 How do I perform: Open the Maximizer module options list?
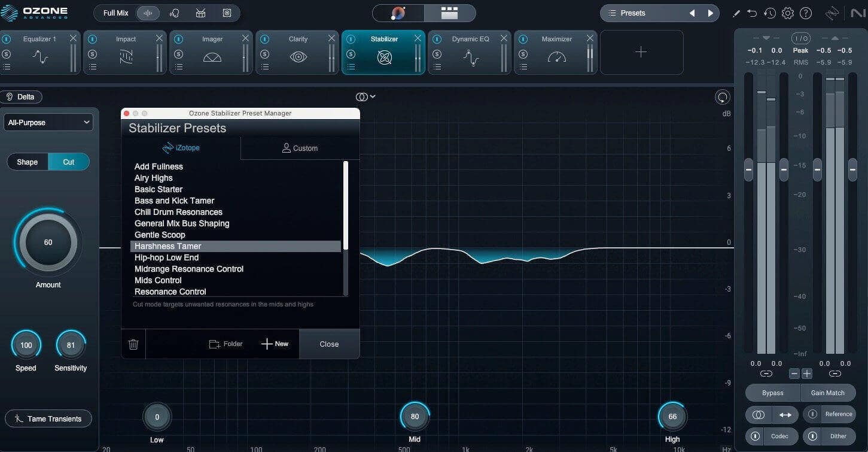(x=523, y=66)
